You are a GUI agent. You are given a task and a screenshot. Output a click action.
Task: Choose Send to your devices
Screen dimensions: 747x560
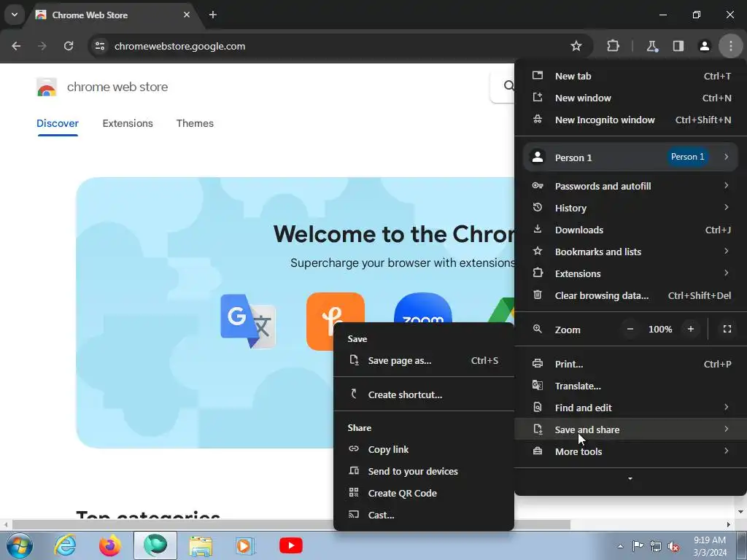[x=424, y=472]
